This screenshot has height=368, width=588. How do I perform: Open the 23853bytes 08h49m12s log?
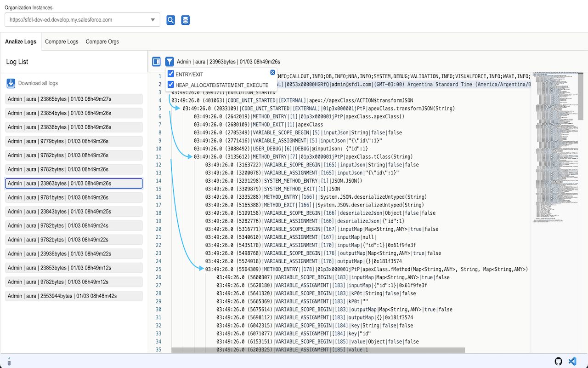(74, 268)
